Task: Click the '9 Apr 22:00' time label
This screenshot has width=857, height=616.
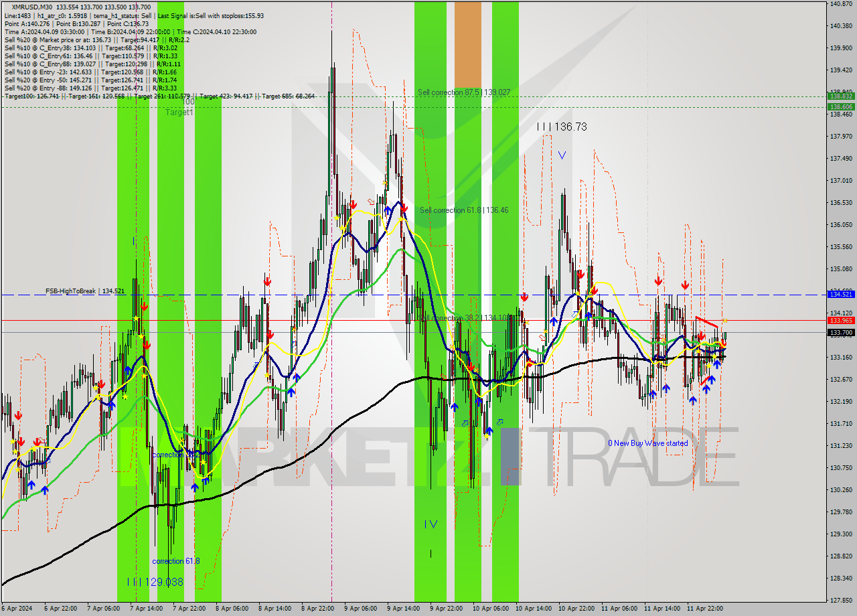Action: tap(446, 609)
